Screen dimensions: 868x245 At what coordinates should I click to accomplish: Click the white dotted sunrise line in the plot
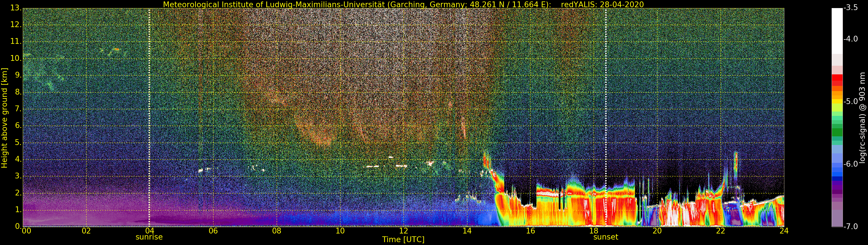pos(149,117)
